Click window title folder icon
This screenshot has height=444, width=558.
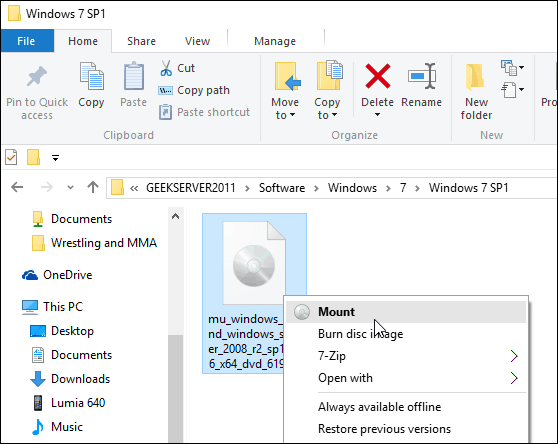pyautogui.click(x=14, y=13)
